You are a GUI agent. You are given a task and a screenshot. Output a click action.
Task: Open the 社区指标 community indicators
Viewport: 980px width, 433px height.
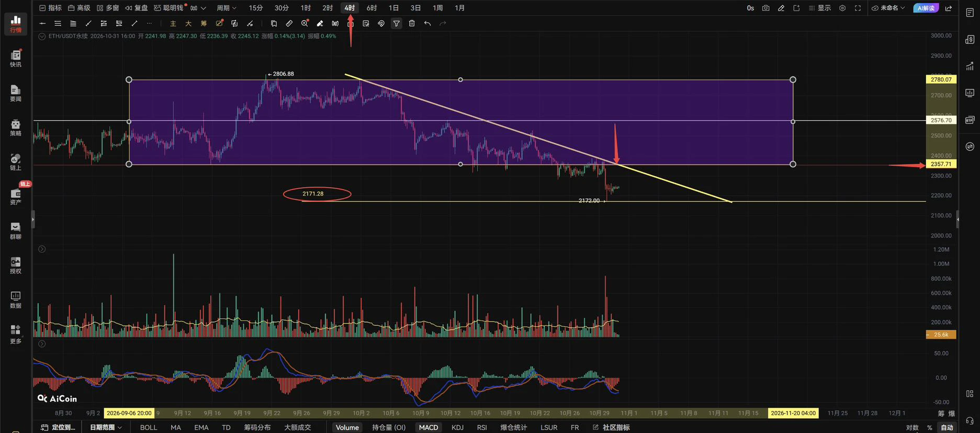point(611,427)
